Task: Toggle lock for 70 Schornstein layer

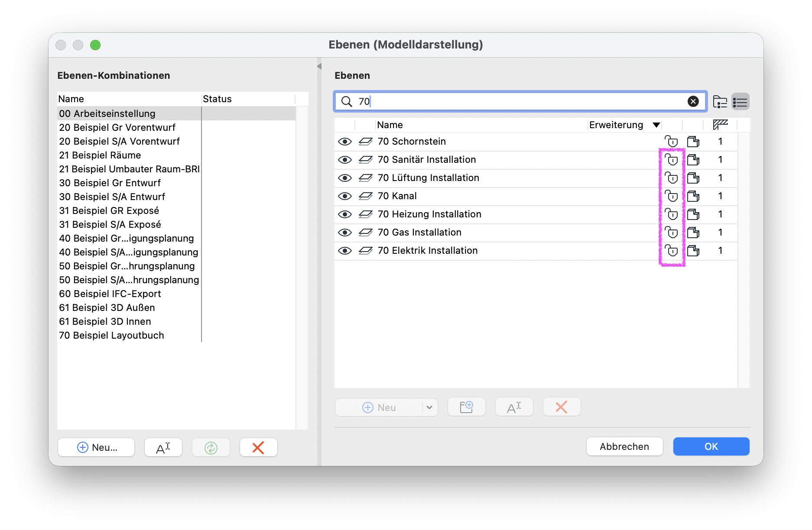Action: (x=672, y=142)
